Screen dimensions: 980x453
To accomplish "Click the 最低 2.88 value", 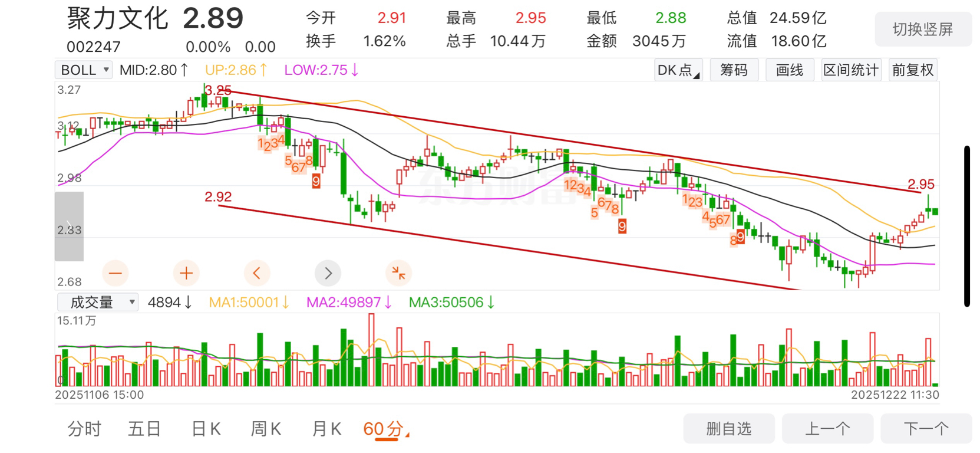I will point(636,18).
